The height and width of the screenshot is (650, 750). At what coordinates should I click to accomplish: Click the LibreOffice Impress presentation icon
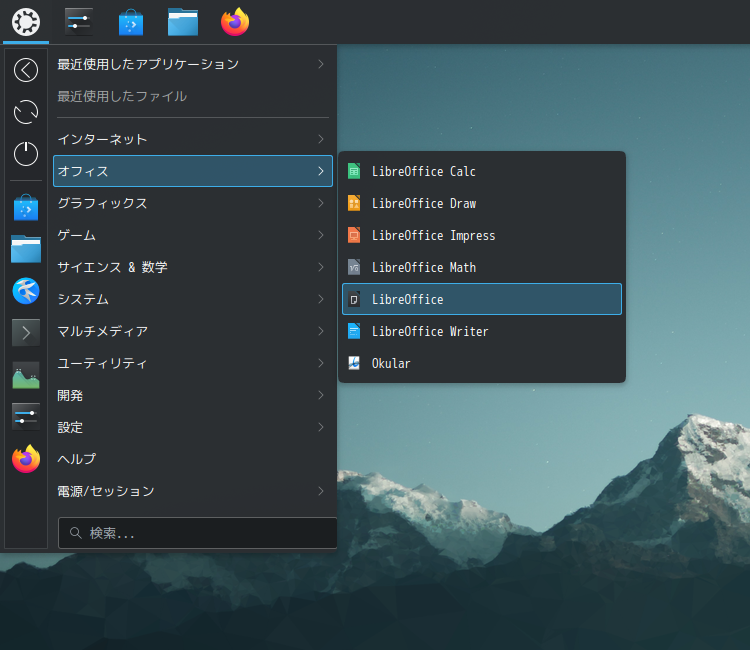[x=354, y=235]
